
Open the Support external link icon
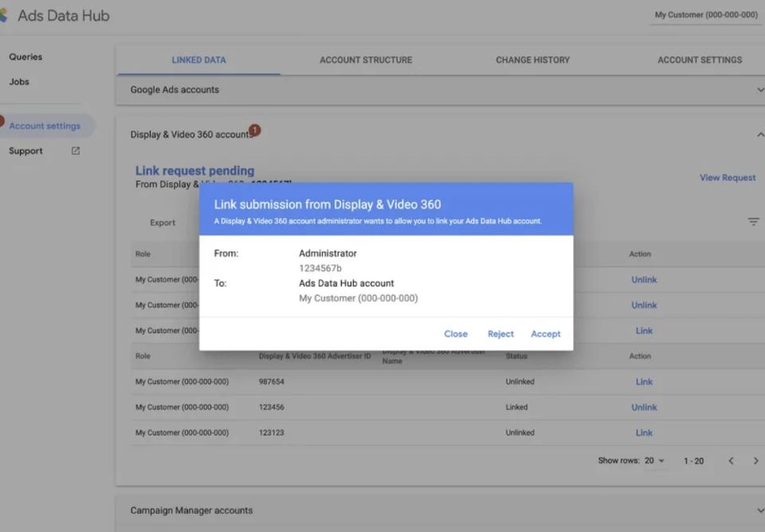click(x=76, y=151)
